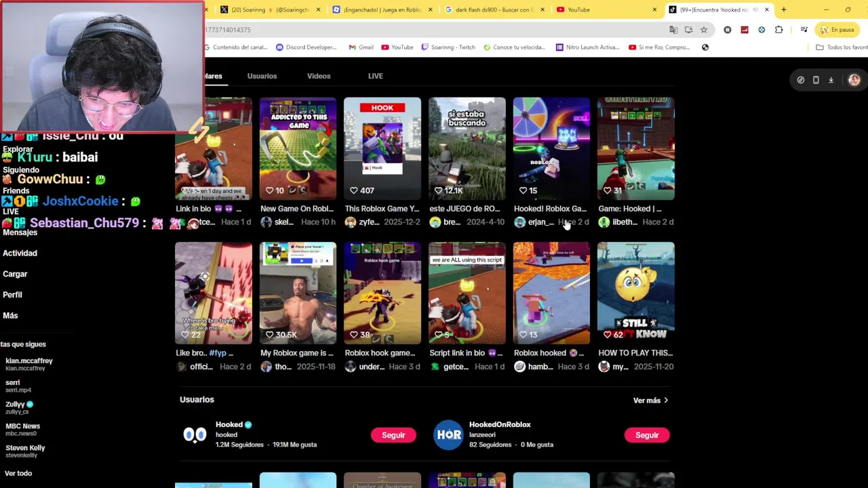Open the Si me Rio, Compro bookmark
868x488 pixels.
[x=659, y=47]
